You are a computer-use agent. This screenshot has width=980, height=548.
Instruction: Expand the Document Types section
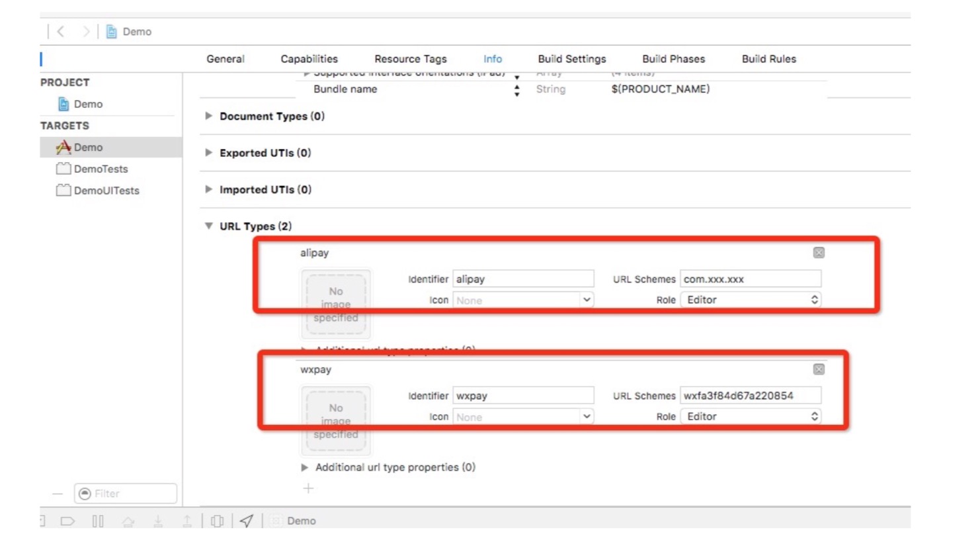click(209, 116)
